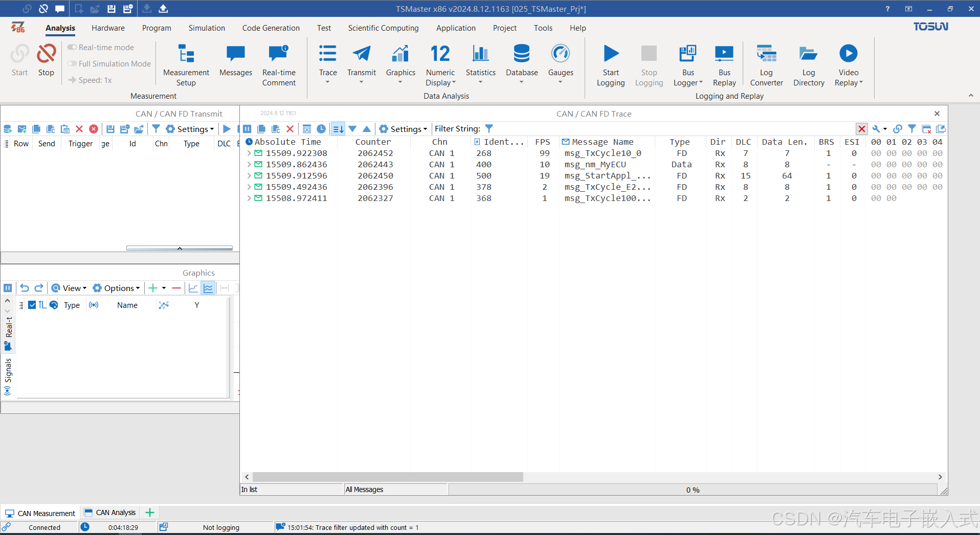
Task: Open the Hardware ribbon tab
Action: pyautogui.click(x=108, y=28)
